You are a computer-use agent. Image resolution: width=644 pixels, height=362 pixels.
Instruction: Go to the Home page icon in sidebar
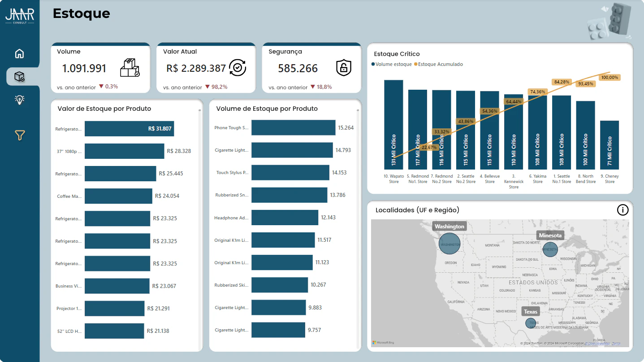(x=19, y=53)
